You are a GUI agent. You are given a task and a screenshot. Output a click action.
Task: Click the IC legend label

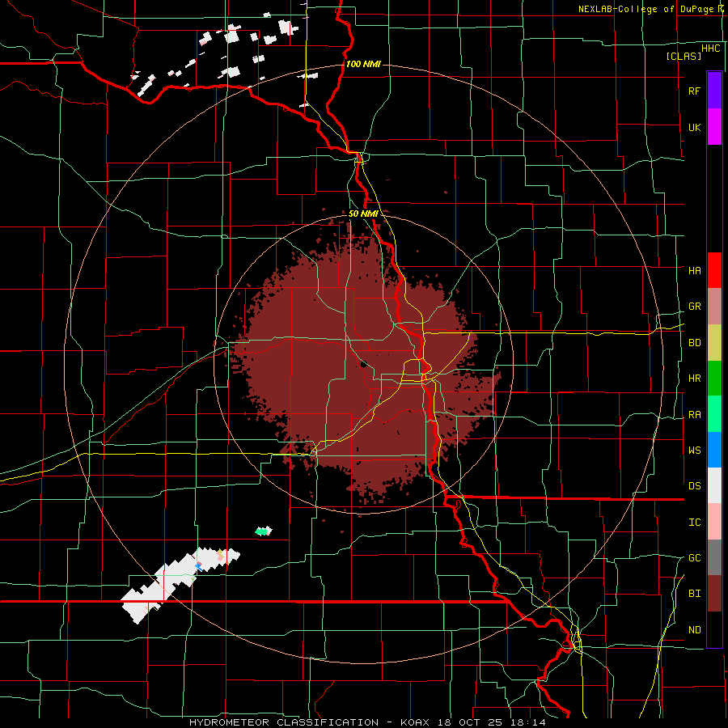[x=694, y=523]
